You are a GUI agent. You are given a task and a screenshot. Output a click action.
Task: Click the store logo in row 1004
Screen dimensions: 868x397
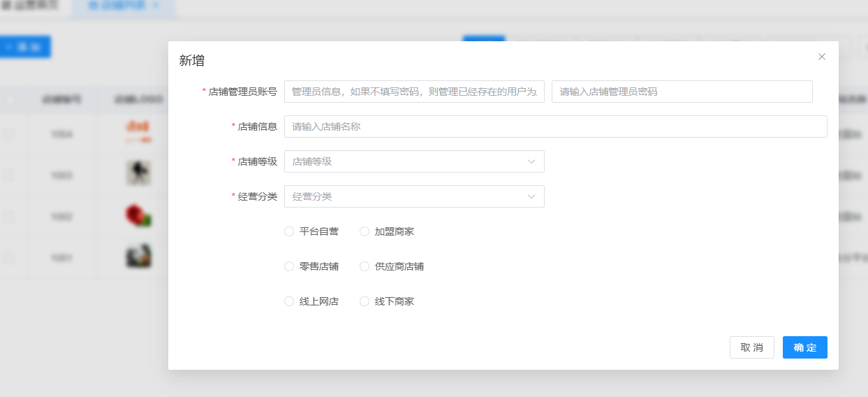point(138,132)
